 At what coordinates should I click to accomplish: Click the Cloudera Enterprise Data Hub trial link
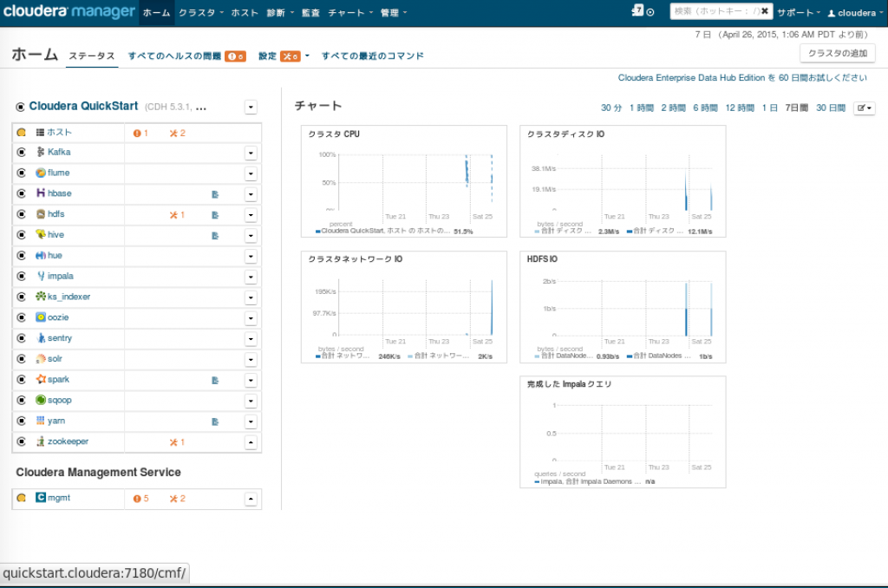click(x=742, y=77)
